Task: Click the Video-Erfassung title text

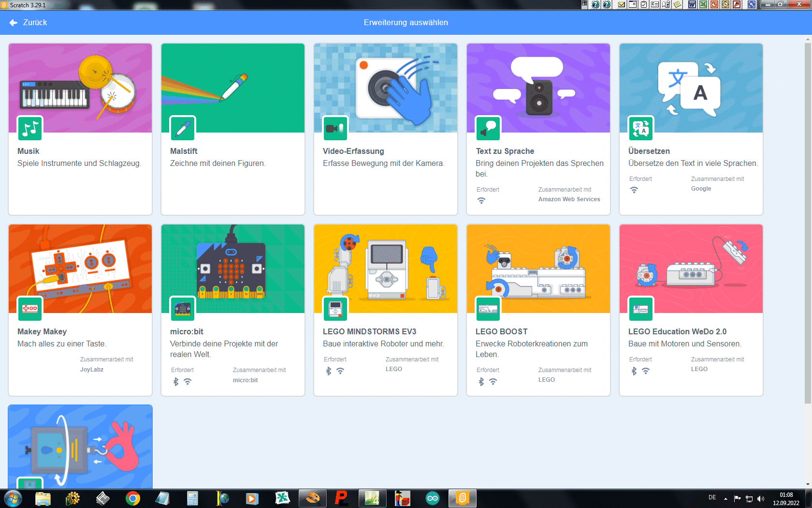Action: (353, 151)
